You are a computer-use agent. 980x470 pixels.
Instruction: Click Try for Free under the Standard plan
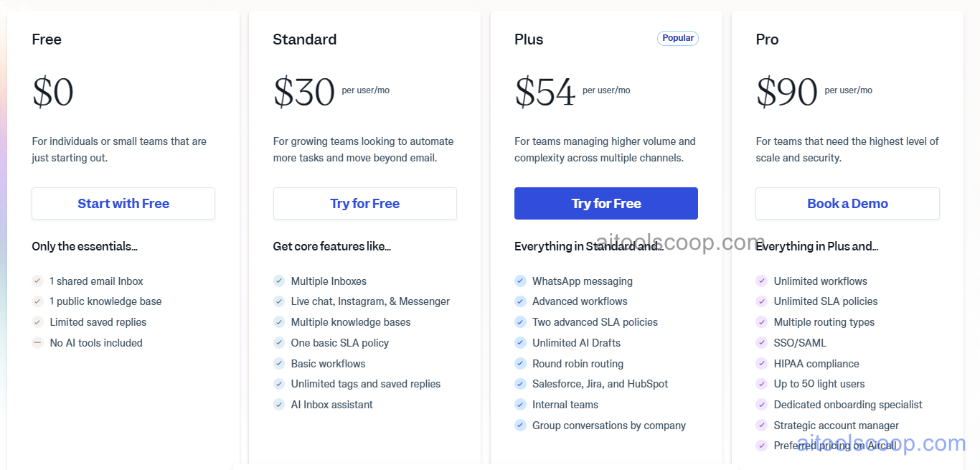pyautogui.click(x=364, y=203)
